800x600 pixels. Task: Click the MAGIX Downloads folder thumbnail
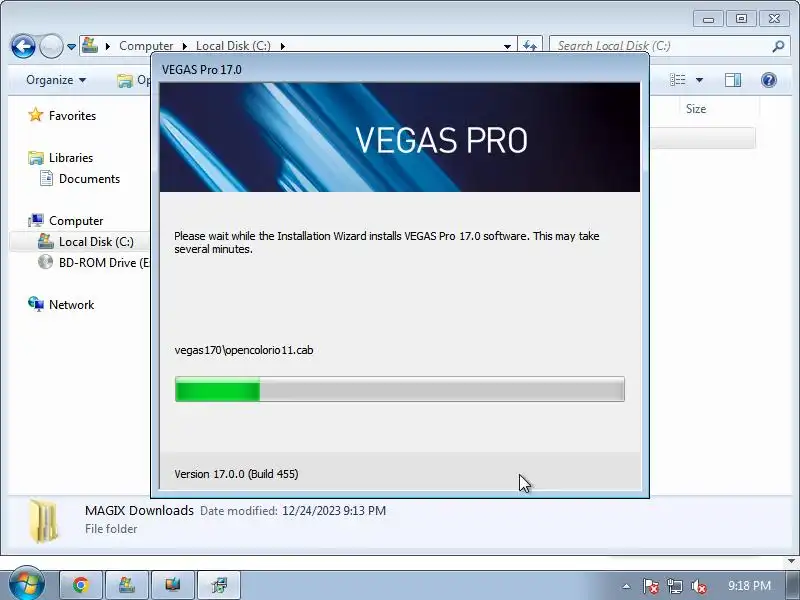tap(43, 521)
